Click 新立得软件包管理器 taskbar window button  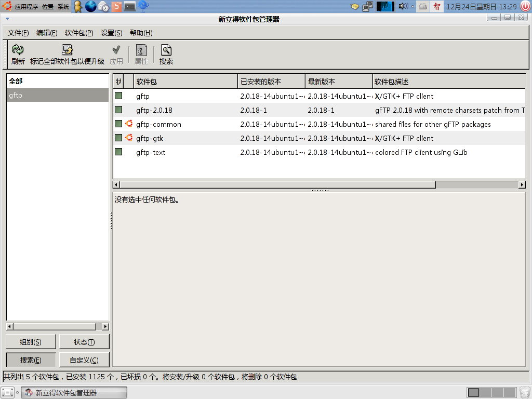pyautogui.click(x=74, y=393)
